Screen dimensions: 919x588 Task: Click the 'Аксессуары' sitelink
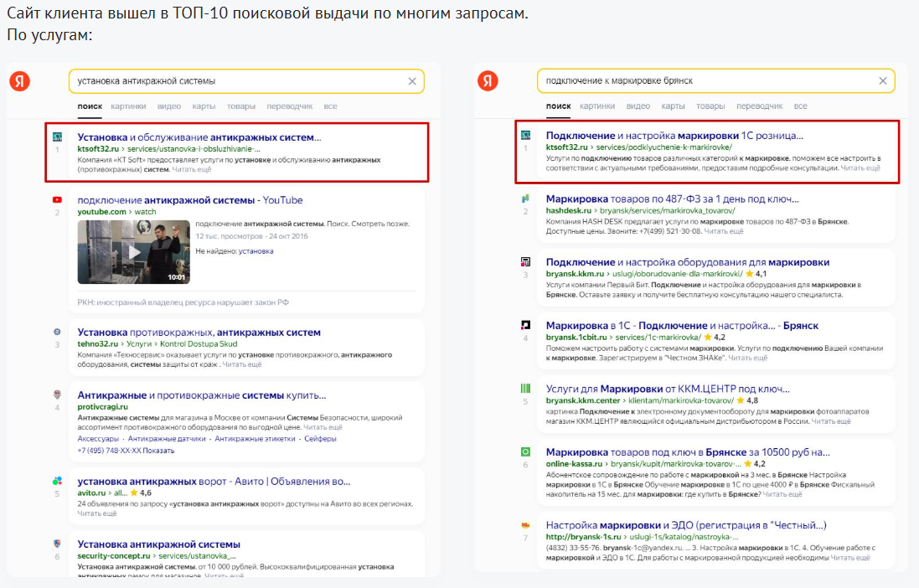click(x=98, y=439)
